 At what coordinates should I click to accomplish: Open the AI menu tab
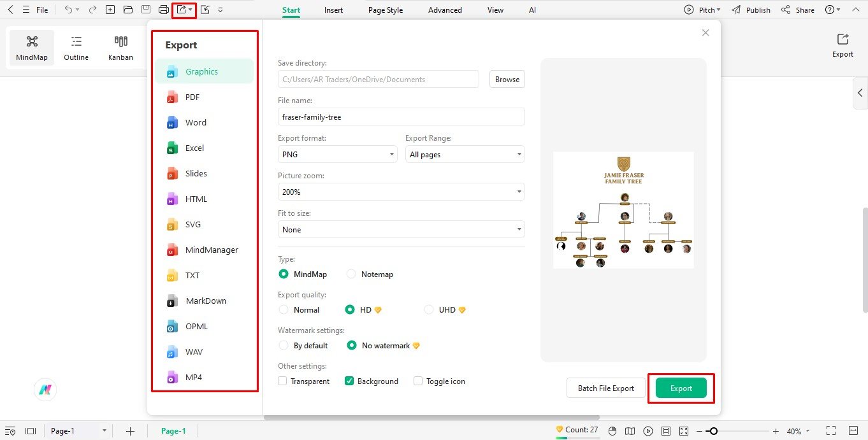532,10
